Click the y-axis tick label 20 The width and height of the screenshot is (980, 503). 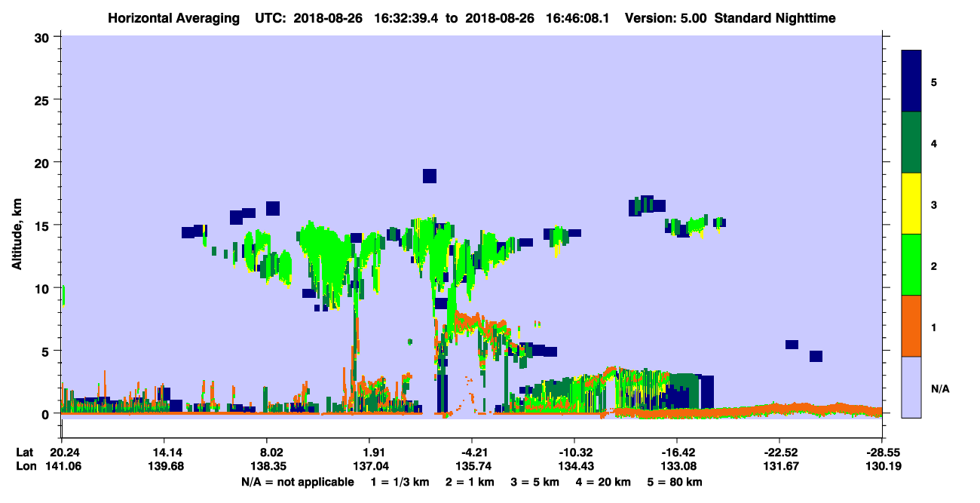point(44,162)
